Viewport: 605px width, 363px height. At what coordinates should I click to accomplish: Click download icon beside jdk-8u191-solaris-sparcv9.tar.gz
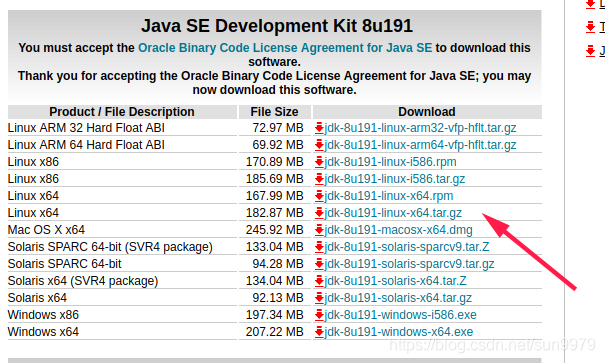point(319,263)
